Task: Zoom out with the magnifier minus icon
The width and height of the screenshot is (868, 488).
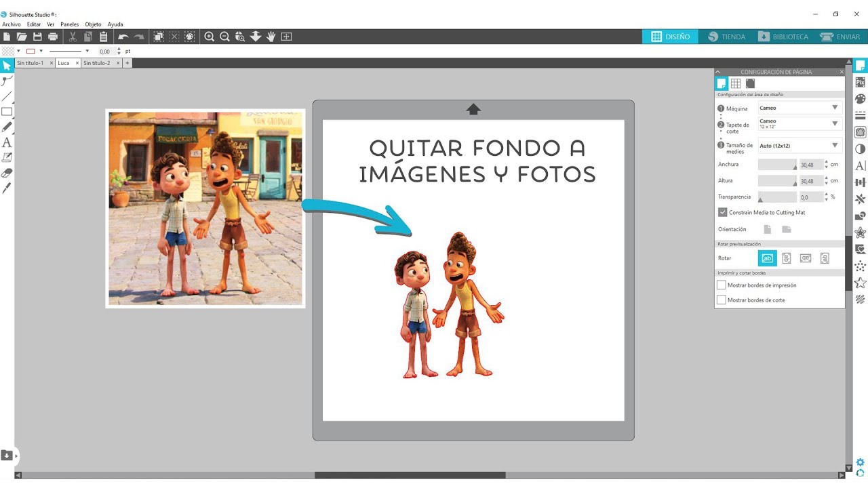Action: (224, 37)
